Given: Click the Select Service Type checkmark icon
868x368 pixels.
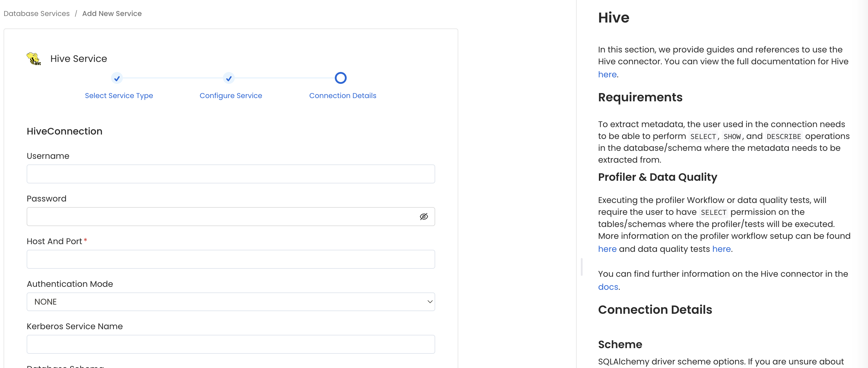Looking at the screenshot, I should coord(117,78).
